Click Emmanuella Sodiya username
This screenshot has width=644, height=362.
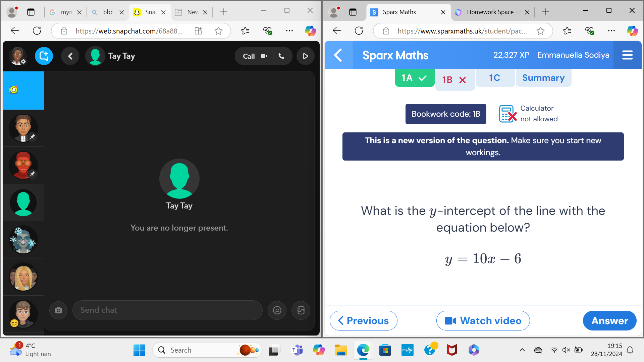(x=573, y=55)
